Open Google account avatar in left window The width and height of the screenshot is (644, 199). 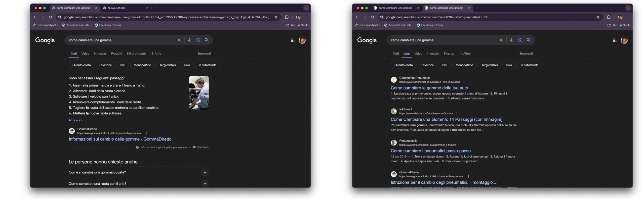tap(302, 40)
